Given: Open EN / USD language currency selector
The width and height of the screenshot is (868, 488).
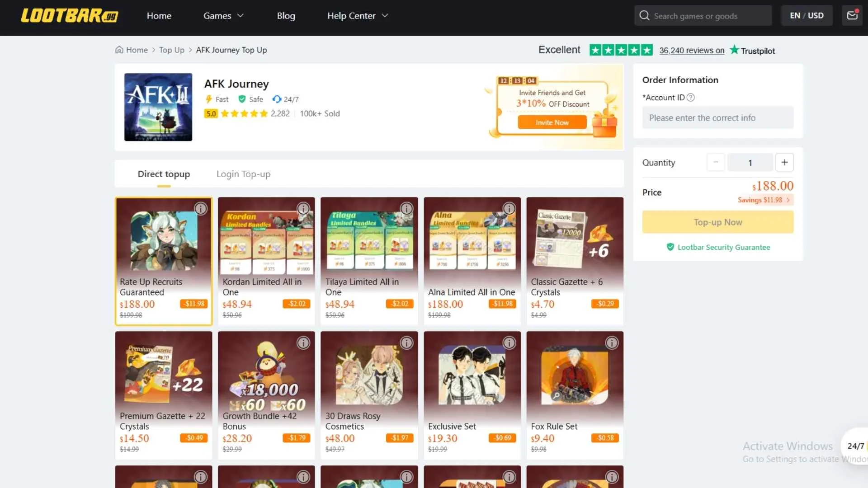Looking at the screenshot, I should 807,16.
